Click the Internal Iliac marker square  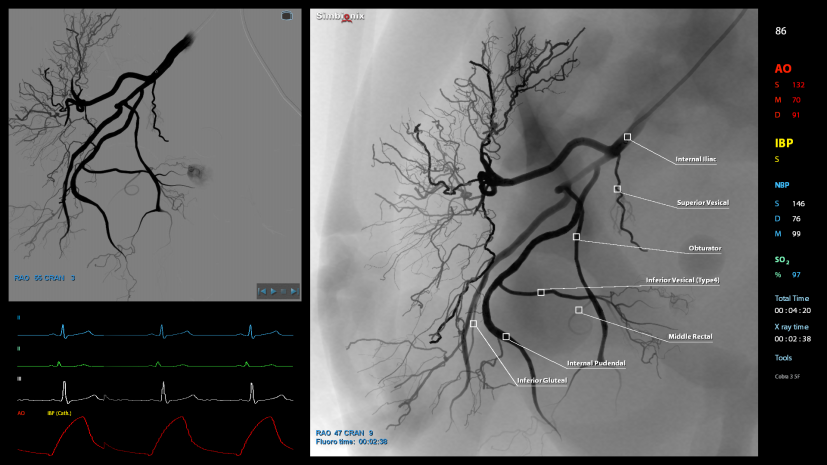pyautogui.click(x=627, y=136)
